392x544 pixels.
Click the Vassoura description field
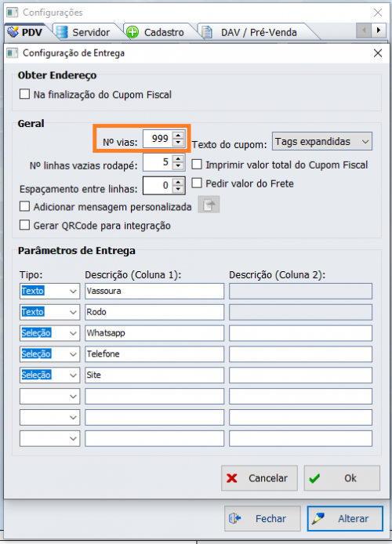point(154,291)
